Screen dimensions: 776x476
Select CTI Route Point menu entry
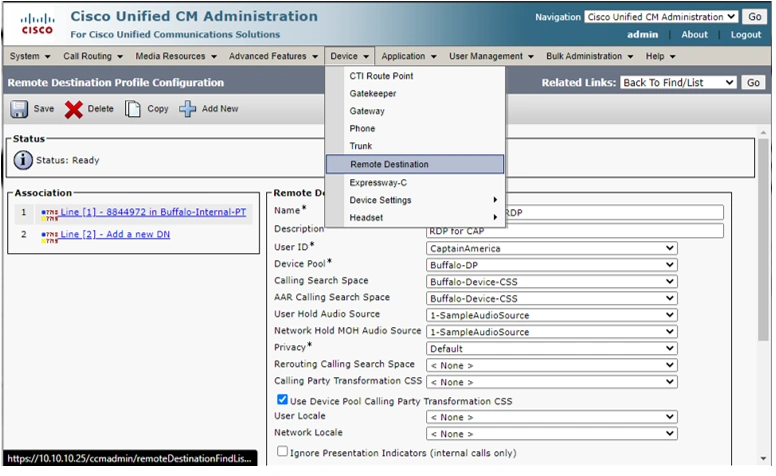415,76
